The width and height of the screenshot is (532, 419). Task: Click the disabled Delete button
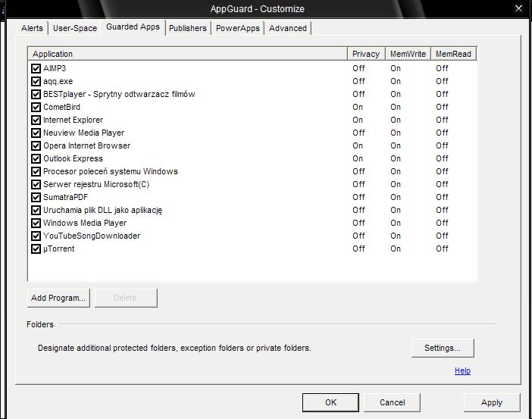tap(126, 298)
